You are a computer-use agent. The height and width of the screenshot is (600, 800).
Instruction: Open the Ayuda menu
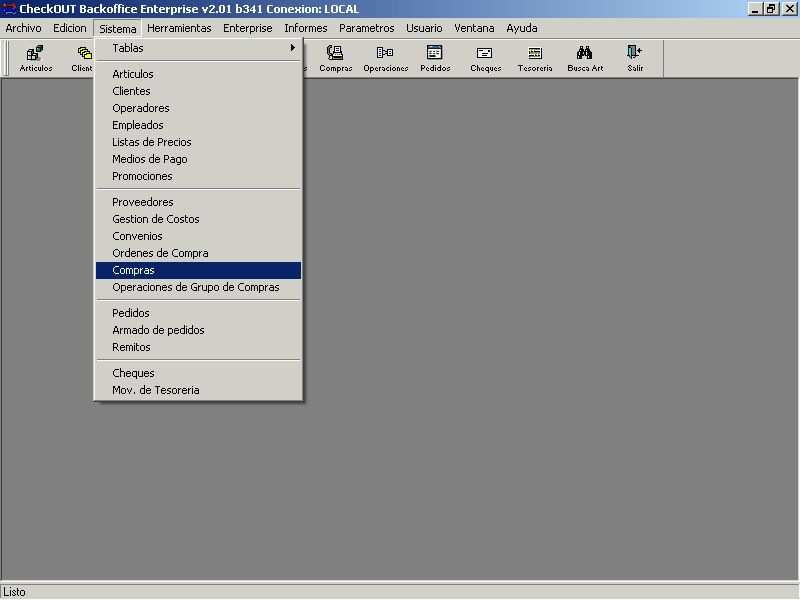521,28
